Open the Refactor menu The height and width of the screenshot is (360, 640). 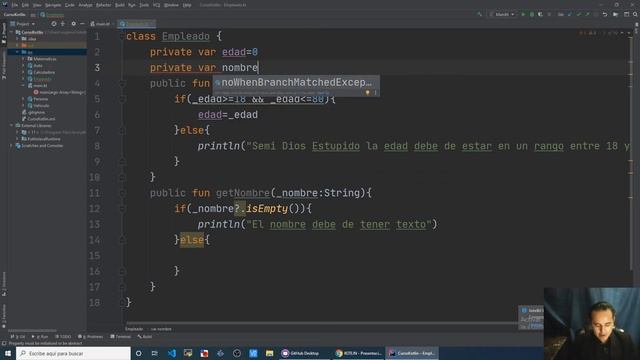click(x=103, y=5)
